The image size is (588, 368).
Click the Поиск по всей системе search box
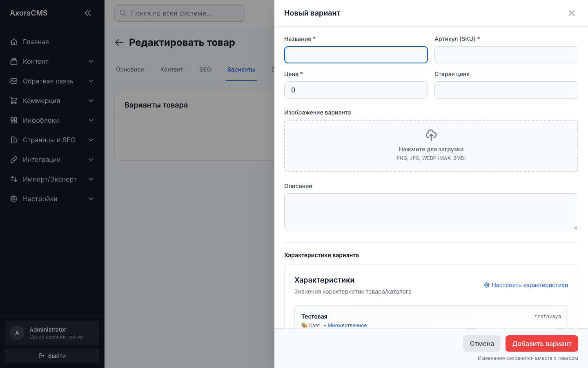[180, 13]
